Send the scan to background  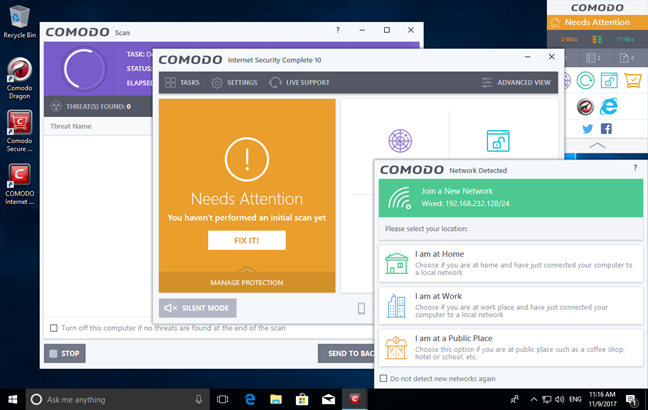coord(346,353)
